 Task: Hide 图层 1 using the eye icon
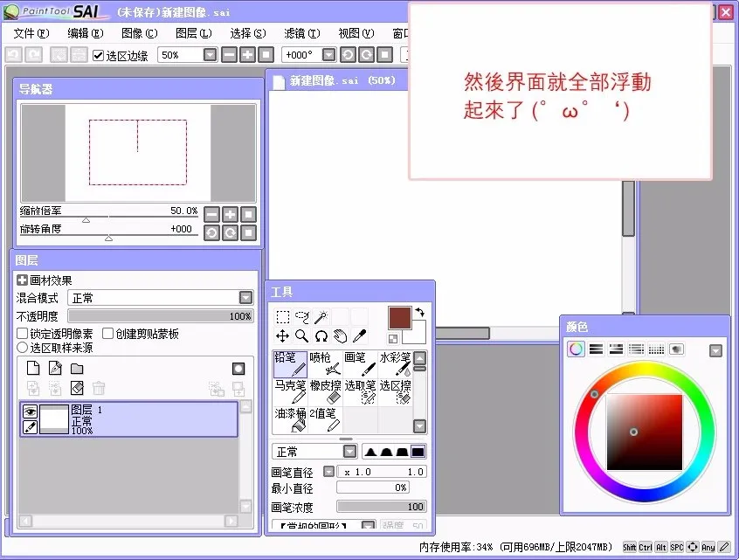(30, 411)
